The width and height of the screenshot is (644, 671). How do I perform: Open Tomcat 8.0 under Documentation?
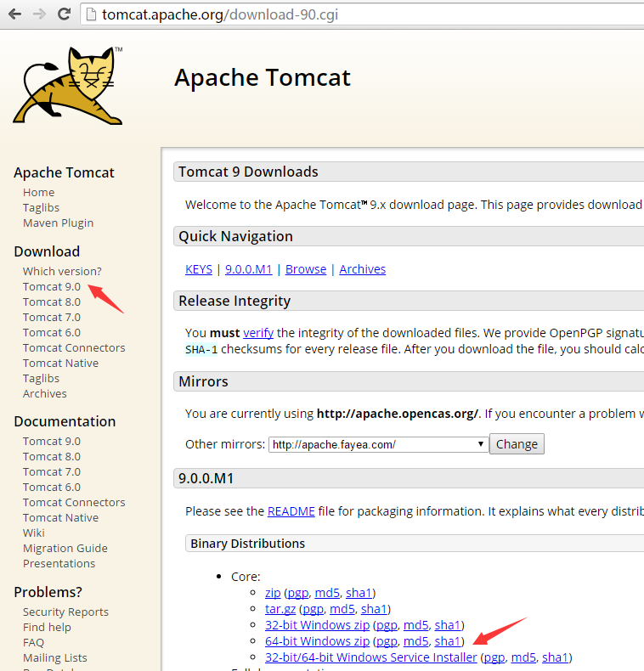pos(52,457)
